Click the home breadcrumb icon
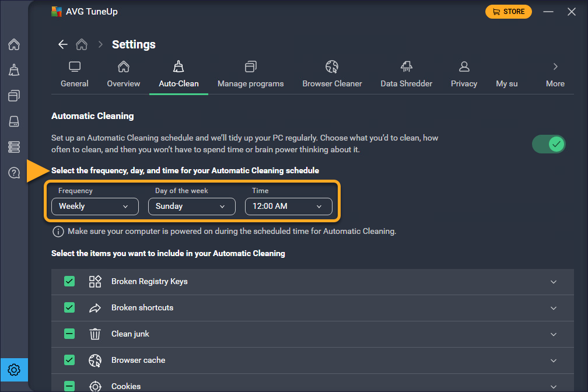Viewport: 588px width, 392px height. click(82, 44)
